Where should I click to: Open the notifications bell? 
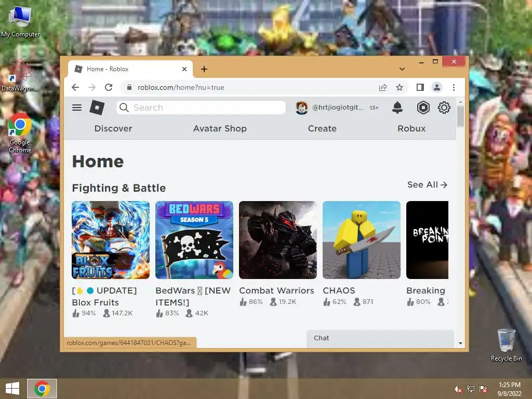397,108
